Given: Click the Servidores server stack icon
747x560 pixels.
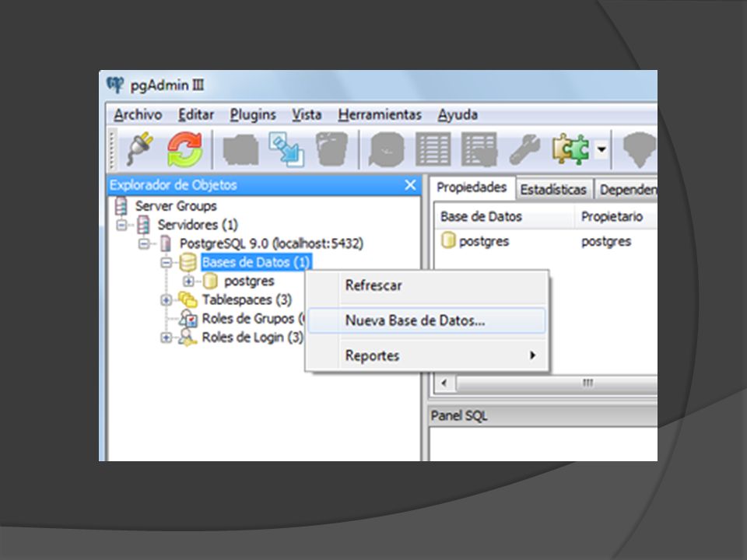Looking at the screenshot, I should (143, 224).
